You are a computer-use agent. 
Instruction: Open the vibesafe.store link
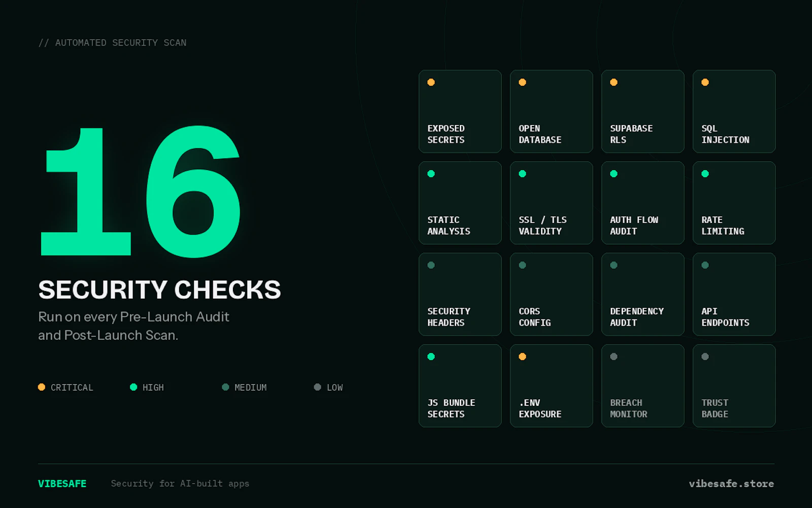731,484
